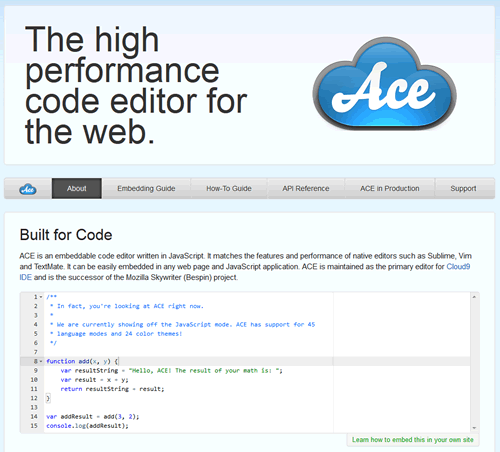Click the 'var result = x + y;' line
This screenshot has width=500, height=452.
point(94,380)
